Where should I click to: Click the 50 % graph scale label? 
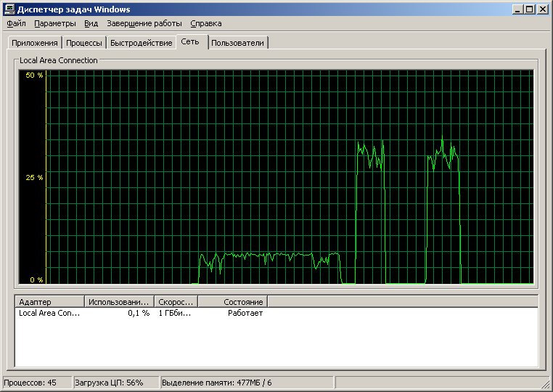[34, 75]
